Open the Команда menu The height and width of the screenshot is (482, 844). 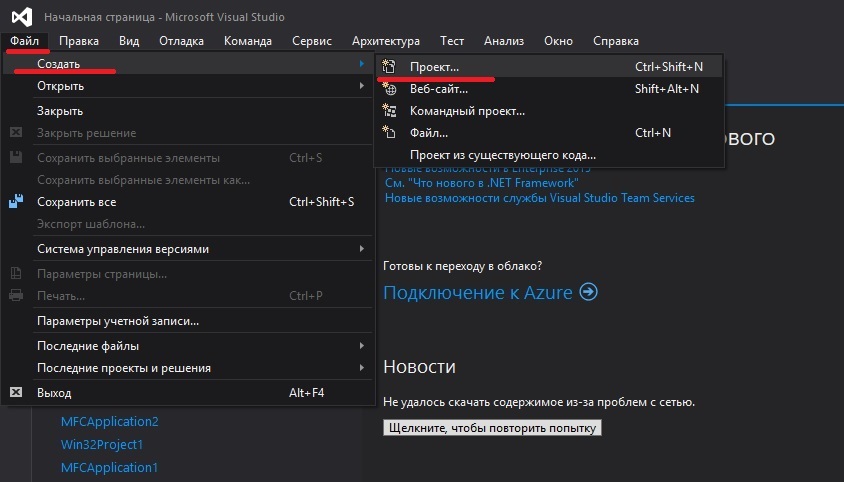(x=248, y=41)
